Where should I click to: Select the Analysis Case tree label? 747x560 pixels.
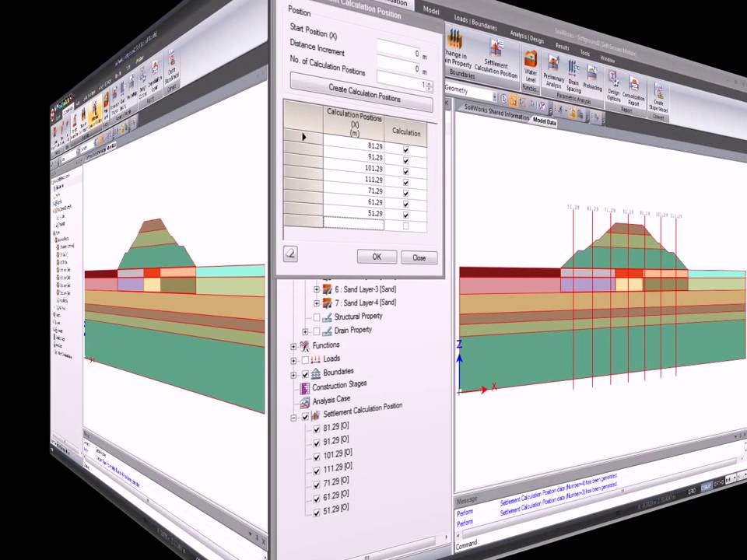[x=331, y=400]
